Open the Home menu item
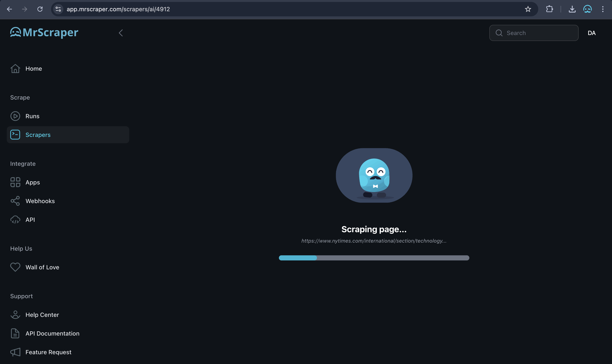Screen dimensions: 612x364 pyautogui.click(x=34, y=69)
